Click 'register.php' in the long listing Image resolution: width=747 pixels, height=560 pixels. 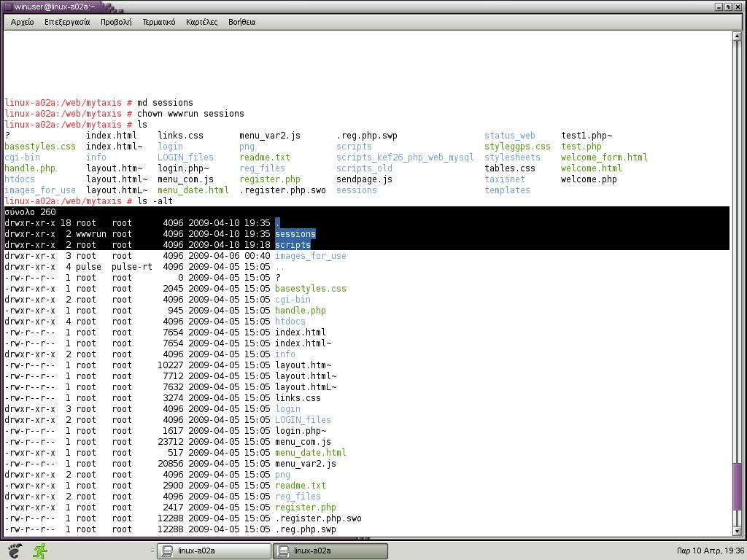click(x=306, y=507)
